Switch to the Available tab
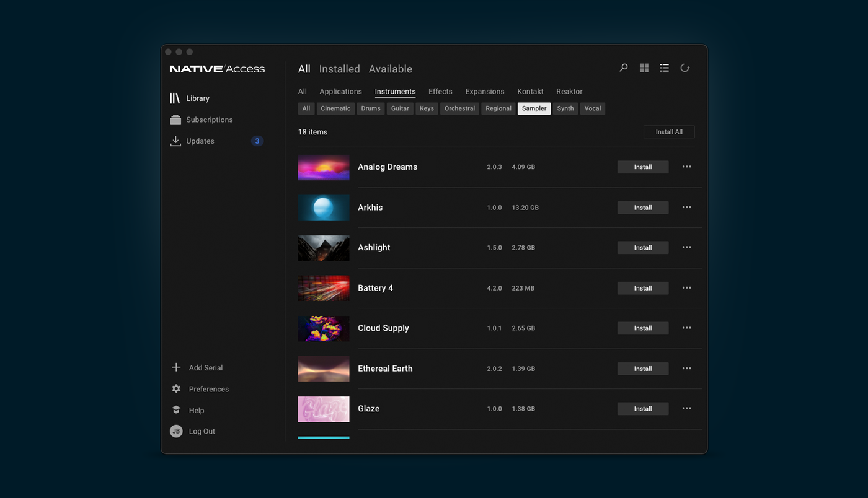 [391, 69]
